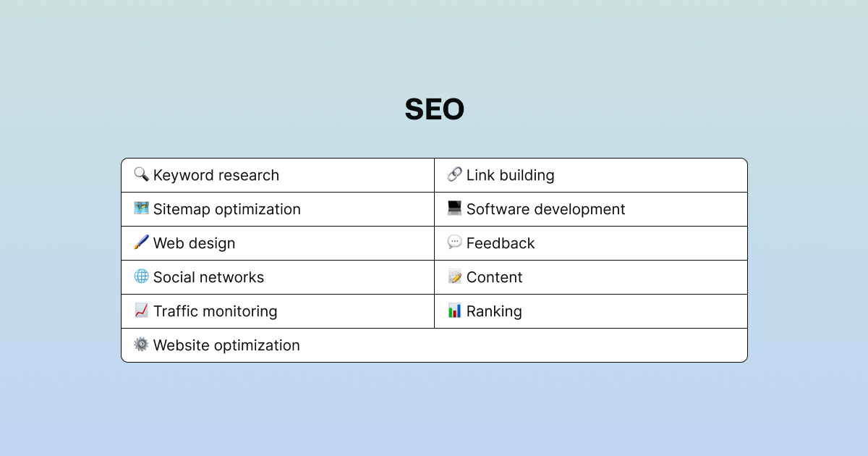868x456 pixels.
Task: Click the Social networks label
Action: pyautogui.click(x=208, y=277)
